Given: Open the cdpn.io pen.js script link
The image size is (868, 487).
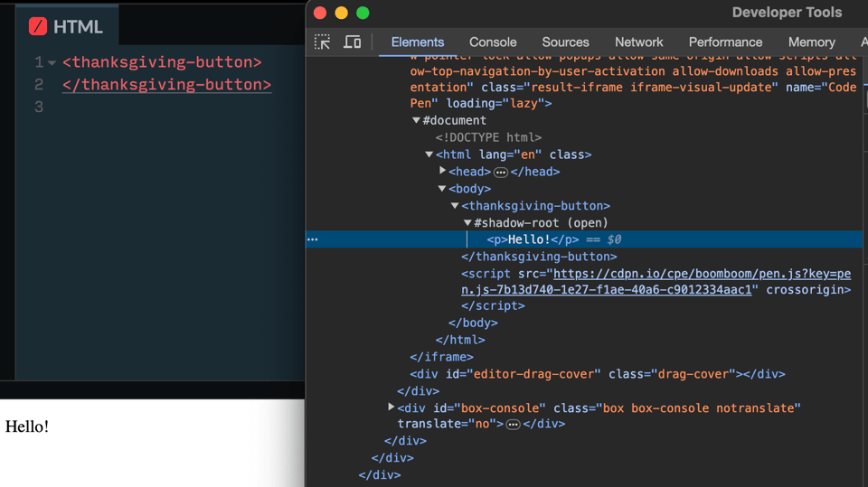Looking at the screenshot, I should [x=656, y=282].
